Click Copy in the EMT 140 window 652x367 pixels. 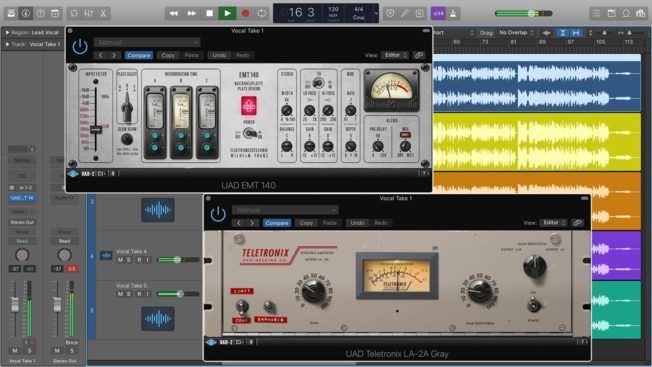168,55
